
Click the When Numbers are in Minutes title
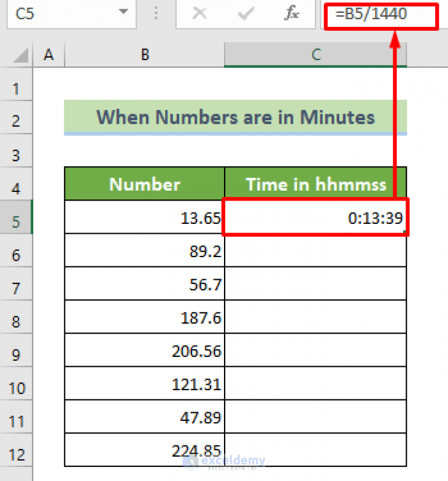[235, 117]
